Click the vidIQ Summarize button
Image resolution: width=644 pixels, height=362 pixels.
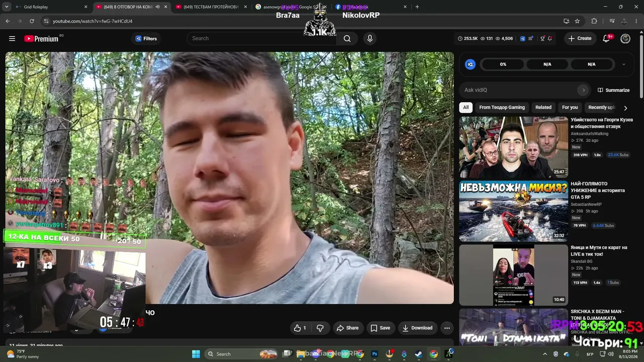coord(613,90)
